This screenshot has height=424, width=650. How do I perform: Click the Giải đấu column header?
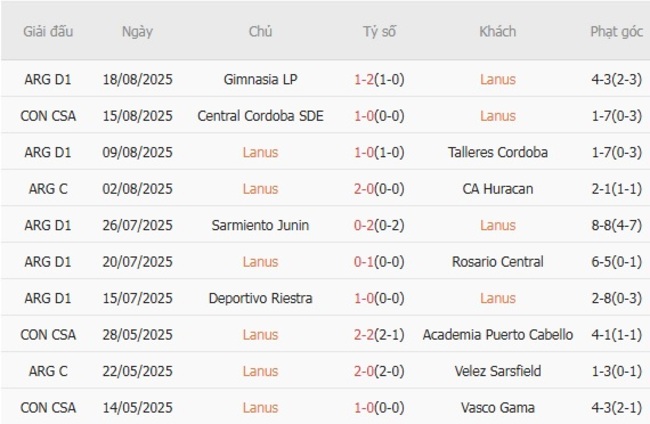(x=47, y=31)
